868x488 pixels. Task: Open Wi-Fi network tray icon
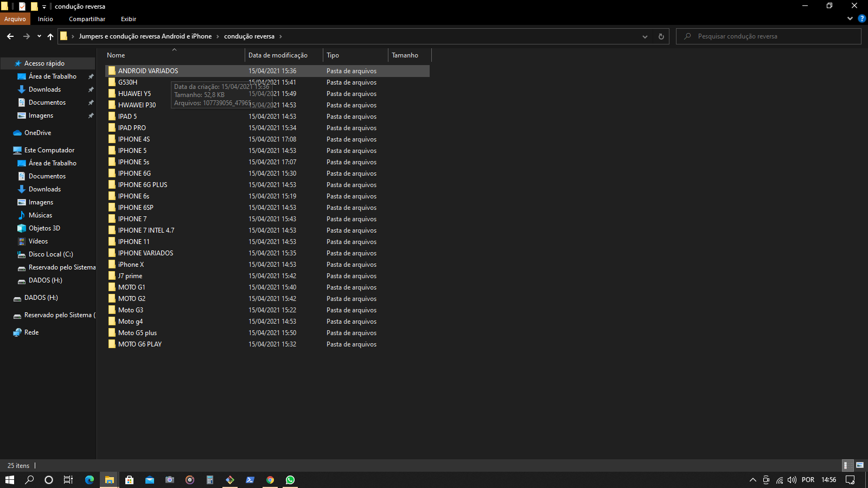(x=780, y=480)
